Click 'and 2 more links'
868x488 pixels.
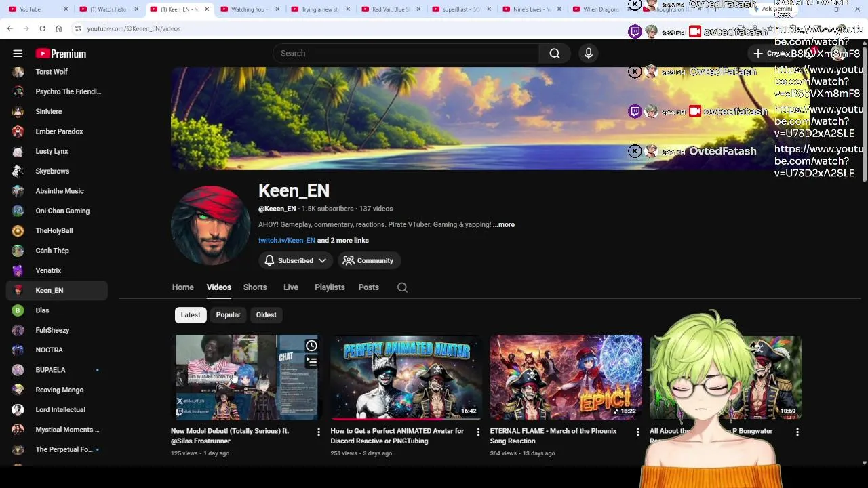click(x=343, y=241)
